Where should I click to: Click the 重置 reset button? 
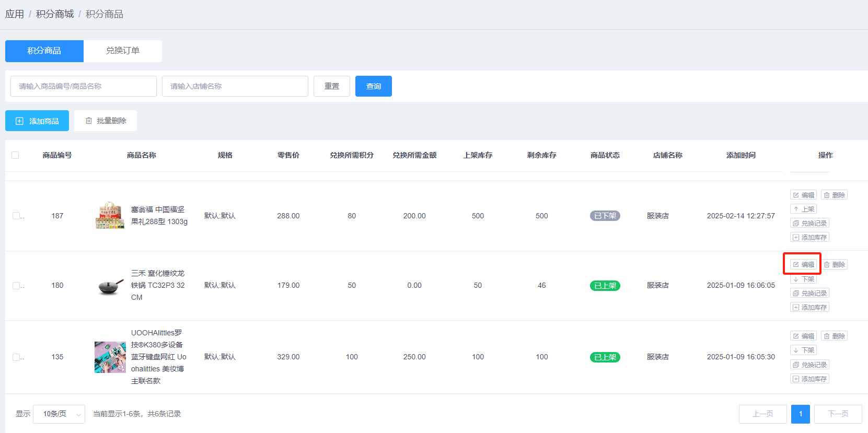point(332,86)
